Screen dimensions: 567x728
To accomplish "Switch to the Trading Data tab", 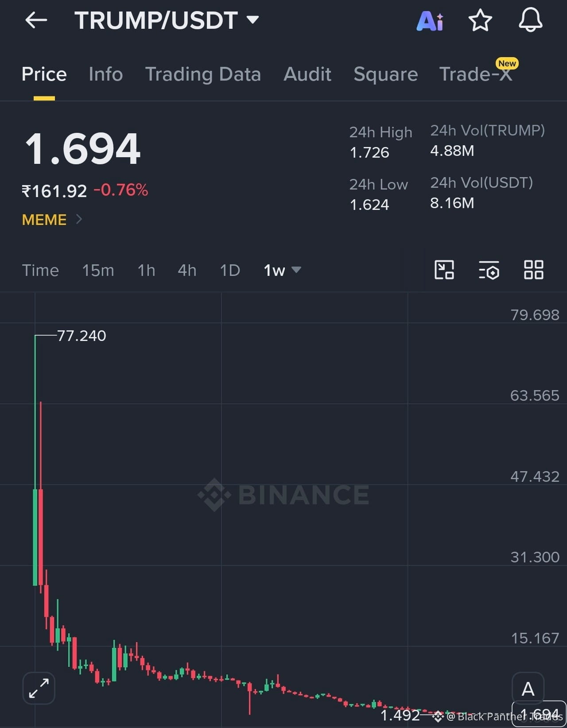I will coord(203,74).
